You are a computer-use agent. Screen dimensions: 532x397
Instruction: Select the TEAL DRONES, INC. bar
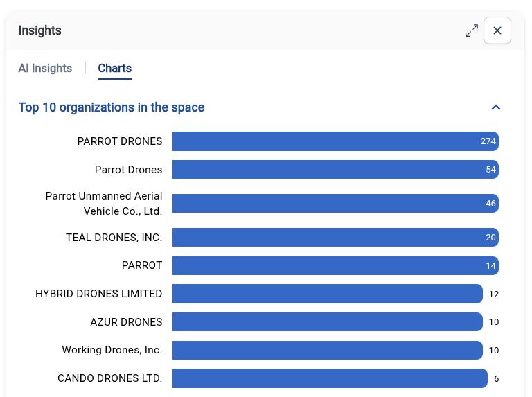point(335,237)
